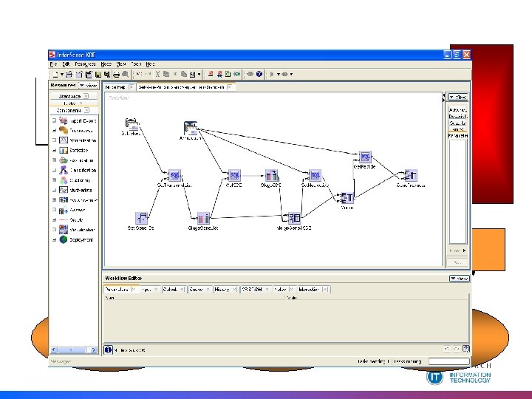Close the Node Help tab
The image size is (532, 399).
click(x=132, y=87)
